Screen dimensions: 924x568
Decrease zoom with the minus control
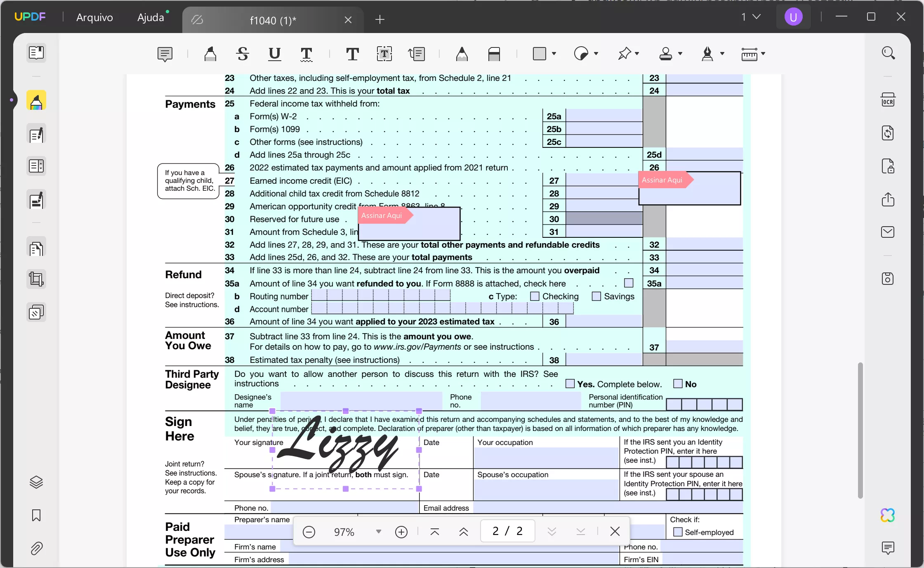pos(309,532)
